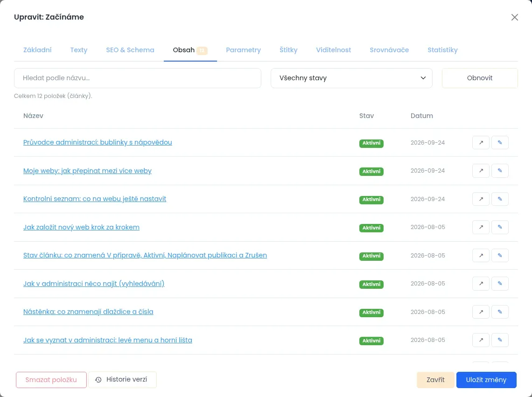This screenshot has width=532, height=397.
Task: View the Statistiky tab
Action: (442, 50)
